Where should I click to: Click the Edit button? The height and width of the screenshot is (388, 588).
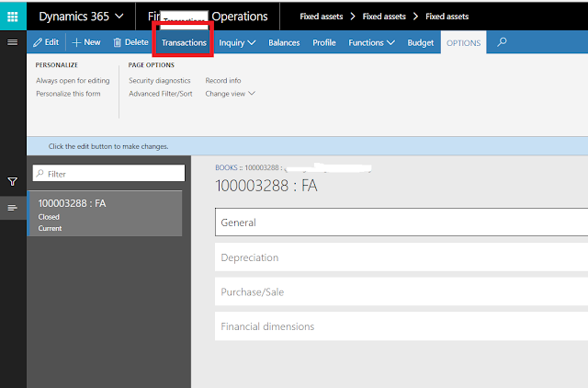[46, 42]
